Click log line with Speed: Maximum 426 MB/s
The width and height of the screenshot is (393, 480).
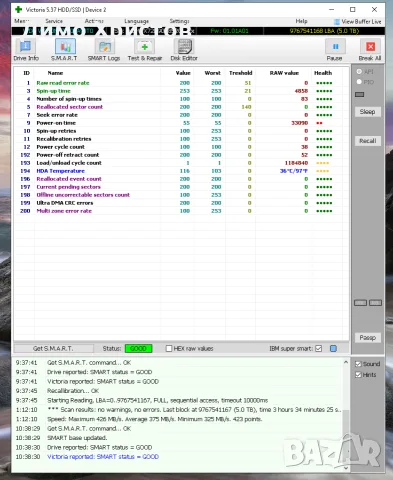[x=155, y=419]
